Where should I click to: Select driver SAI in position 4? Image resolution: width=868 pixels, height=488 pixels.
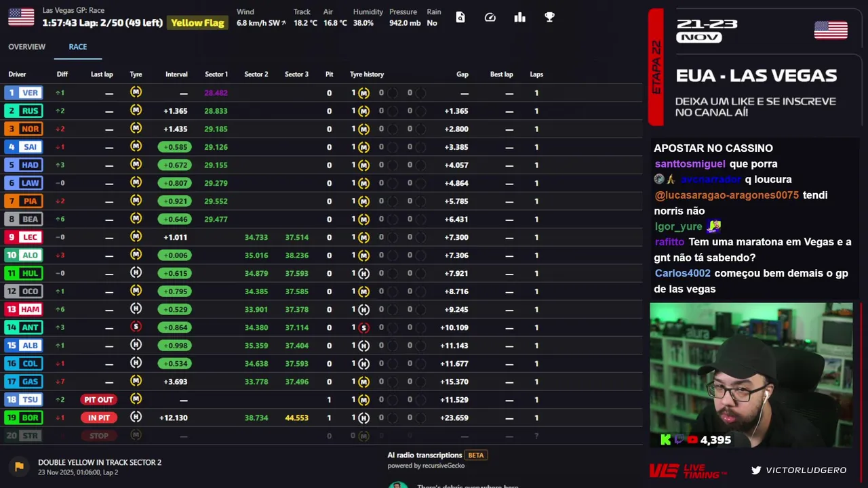coord(23,147)
